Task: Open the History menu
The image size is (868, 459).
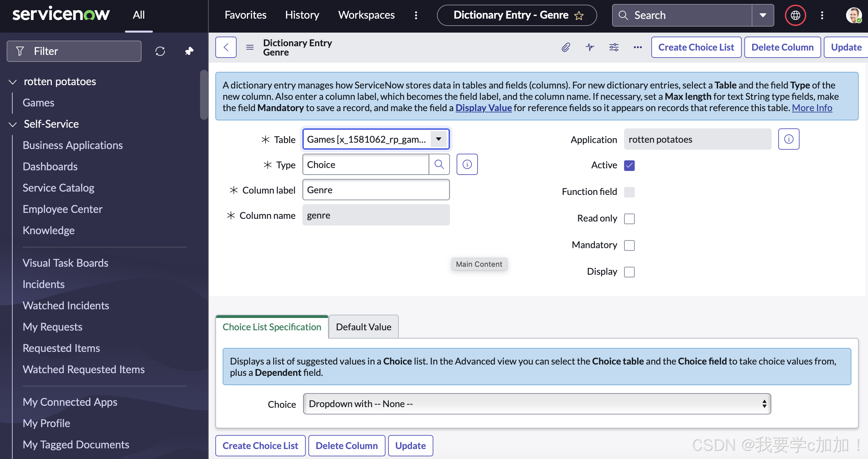Action: tap(302, 15)
